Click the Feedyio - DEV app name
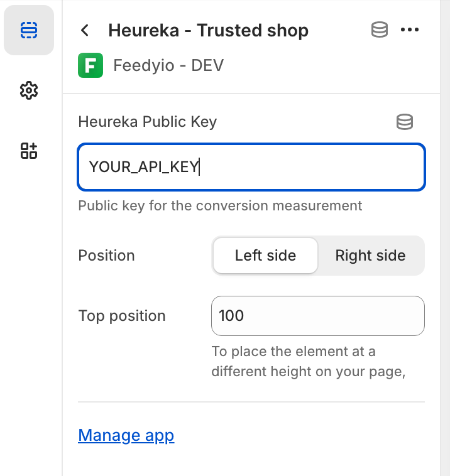The height and width of the screenshot is (476, 450). click(x=168, y=65)
